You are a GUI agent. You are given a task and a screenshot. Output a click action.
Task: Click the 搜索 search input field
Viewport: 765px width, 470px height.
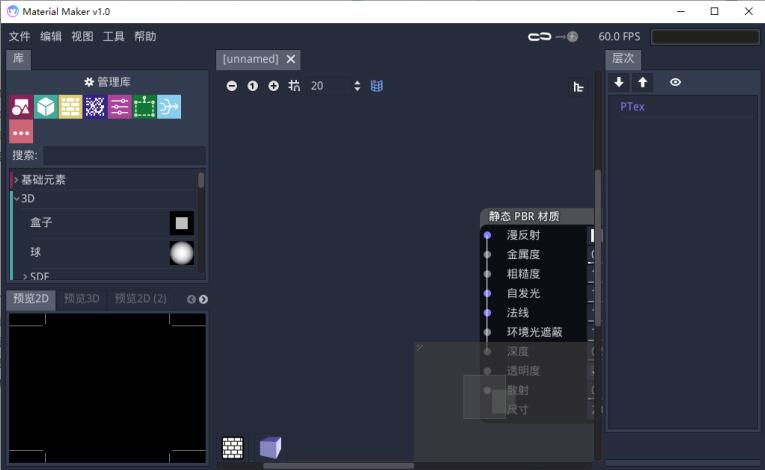124,156
